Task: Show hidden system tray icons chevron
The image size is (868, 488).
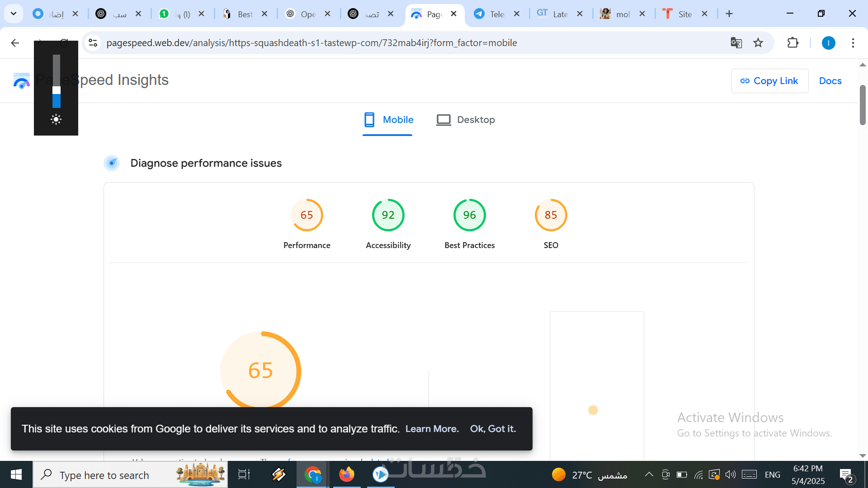Action: click(x=649, y=474)
